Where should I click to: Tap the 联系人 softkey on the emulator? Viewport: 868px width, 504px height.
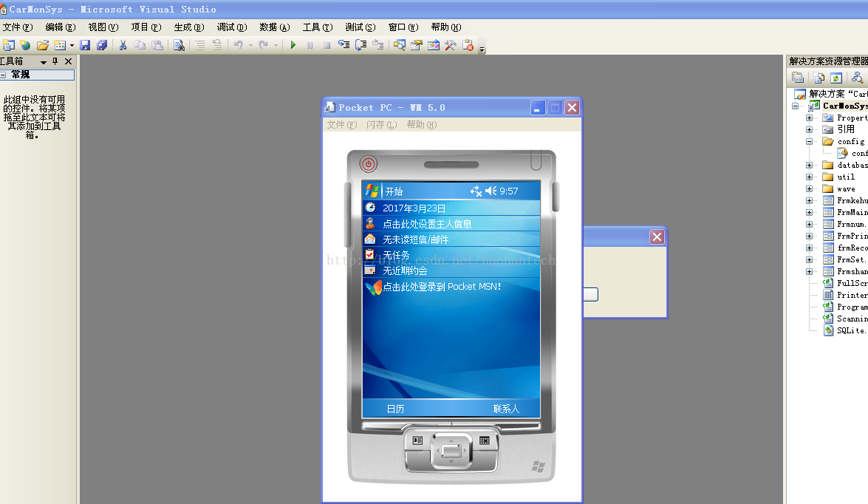(x=506, y=409)
